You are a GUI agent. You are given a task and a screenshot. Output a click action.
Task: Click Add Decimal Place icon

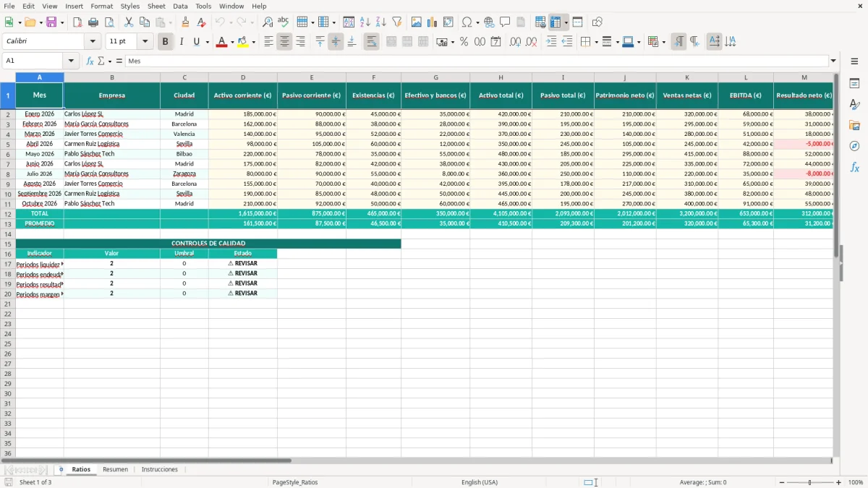tap(516, 42)
